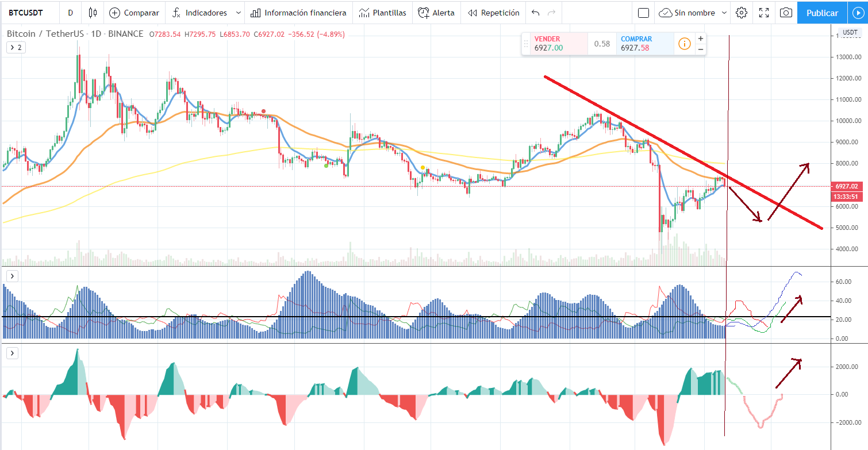
Task: Open chart settings gear
Action: 742,13
